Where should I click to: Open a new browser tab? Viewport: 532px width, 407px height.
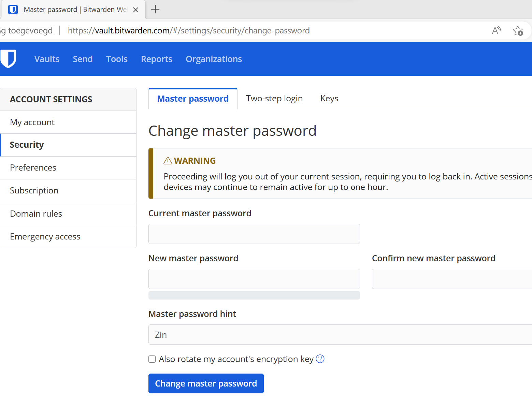click(x=155, y=10)
